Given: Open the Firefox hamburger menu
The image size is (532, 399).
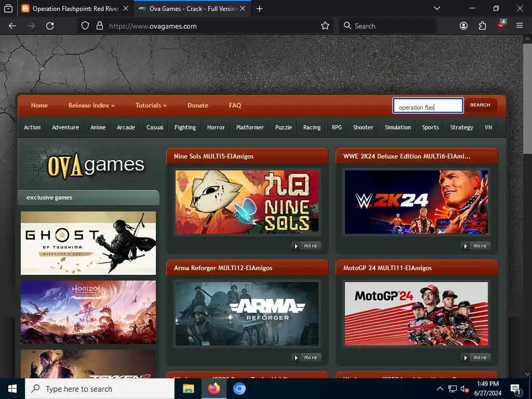Looking at the screenshot, I should [x=520, y=26].
